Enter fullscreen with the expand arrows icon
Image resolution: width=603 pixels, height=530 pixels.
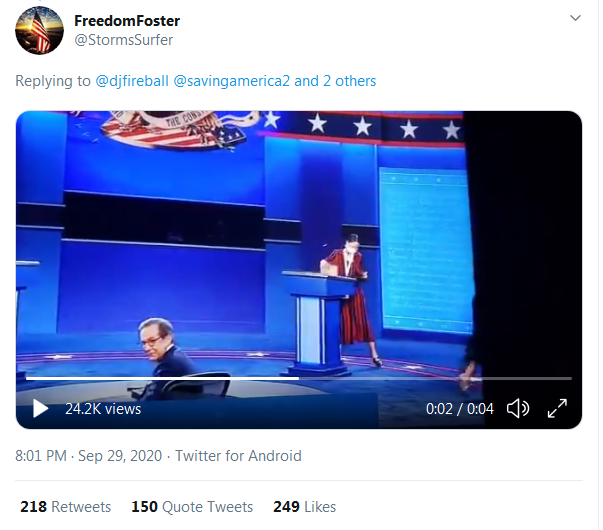pos(557,408)
